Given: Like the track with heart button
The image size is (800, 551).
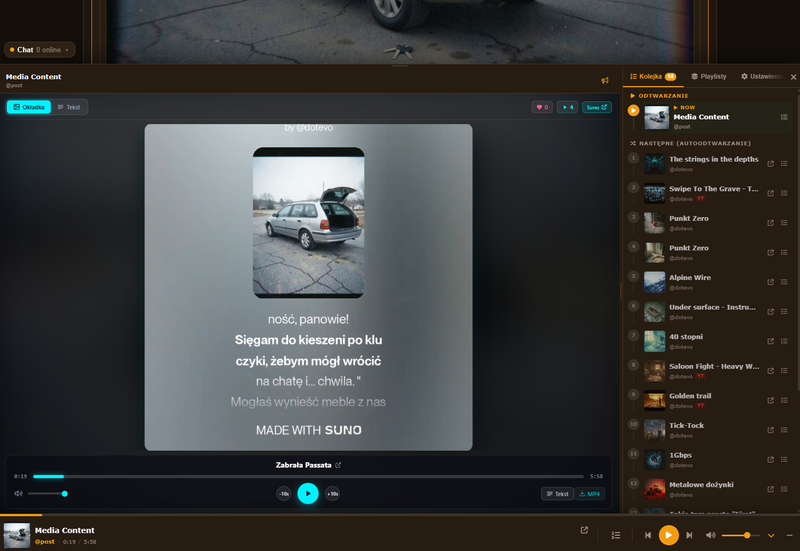Looking at the screenshot, I should [x=542, y=107].
